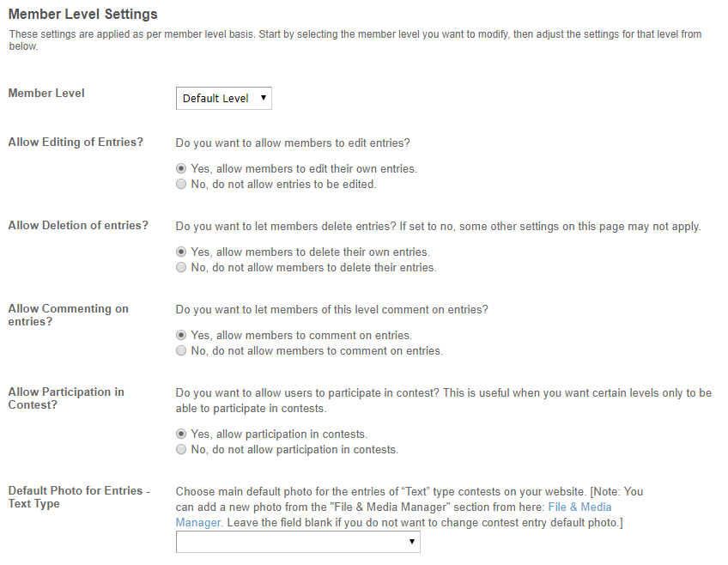Enable 'Yes, allow participation in contests'

point(181,434)
